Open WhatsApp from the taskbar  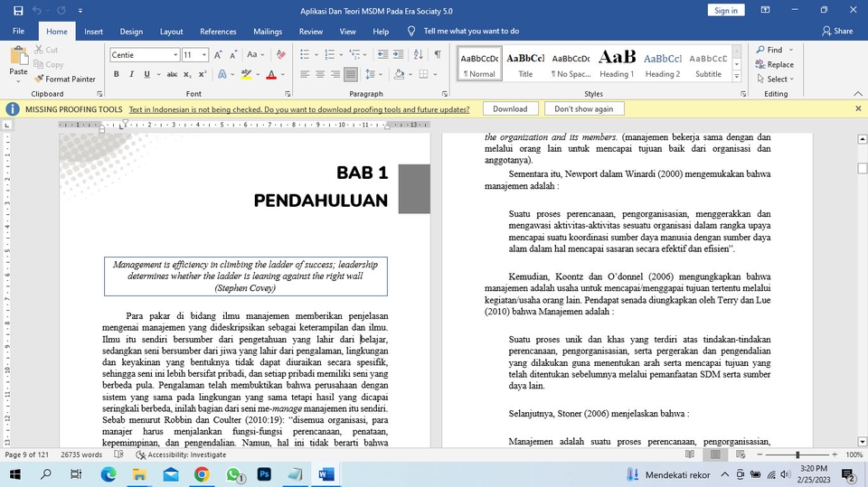233,474
